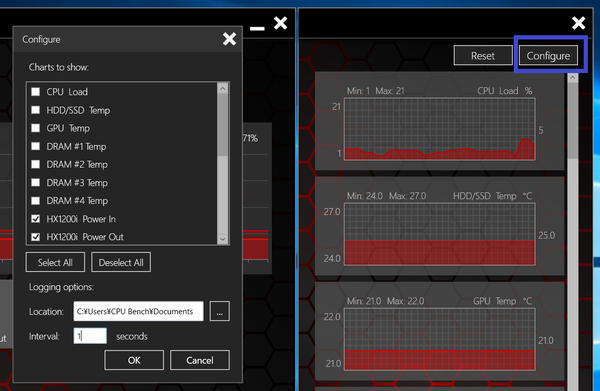Close the Configure dialog with X icon
Viewport: 600px width, 391px height.
point(229,39)
